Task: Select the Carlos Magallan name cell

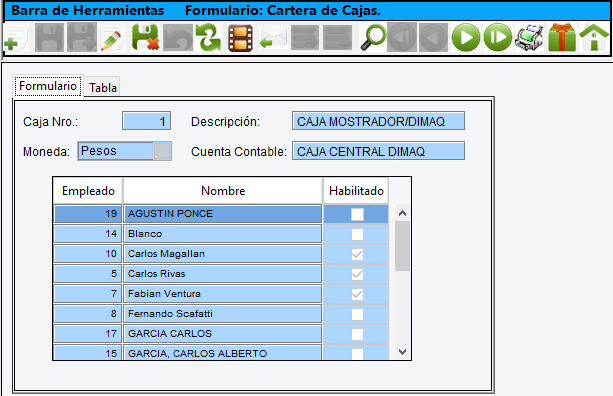Action: [223, 254]
